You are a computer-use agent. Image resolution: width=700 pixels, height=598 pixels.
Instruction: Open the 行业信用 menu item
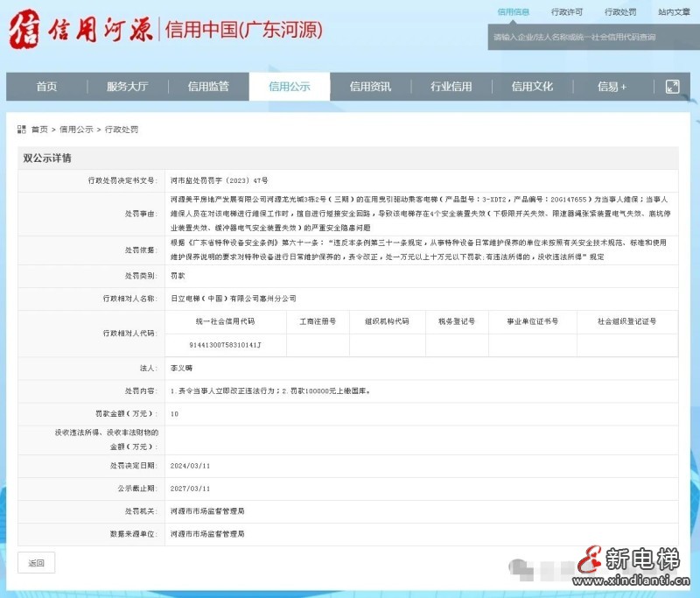tap(451, 86)
